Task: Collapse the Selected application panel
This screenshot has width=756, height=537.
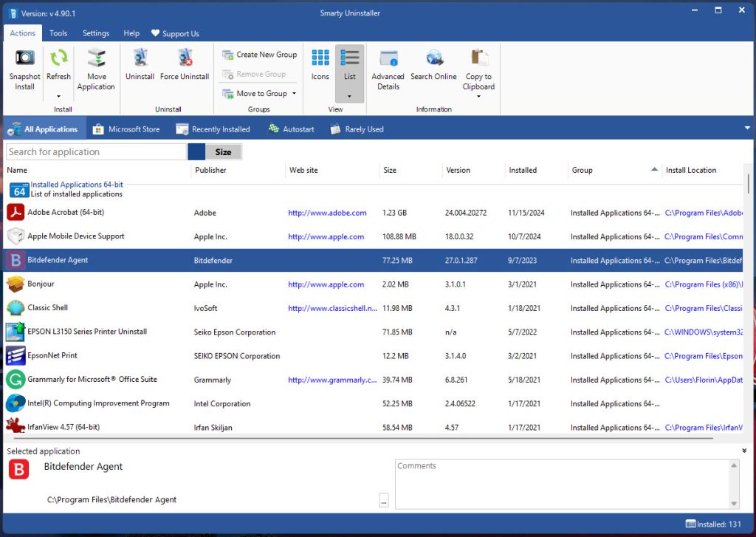Action: pos(744,451)
